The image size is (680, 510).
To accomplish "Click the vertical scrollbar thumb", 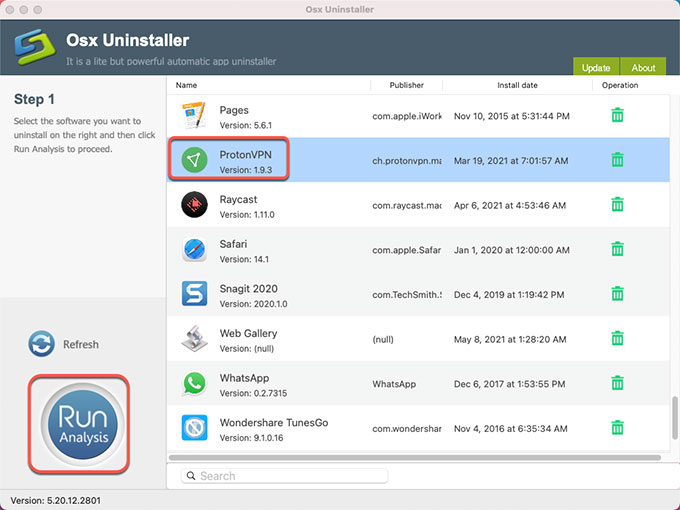I will pyautogui.click(x=675, y=418).
